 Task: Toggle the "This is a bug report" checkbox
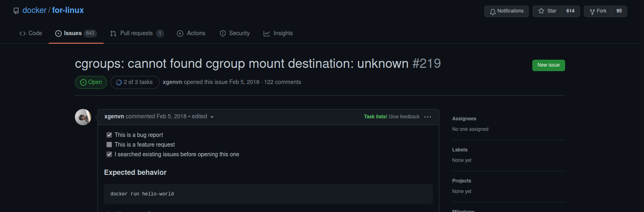109,135
